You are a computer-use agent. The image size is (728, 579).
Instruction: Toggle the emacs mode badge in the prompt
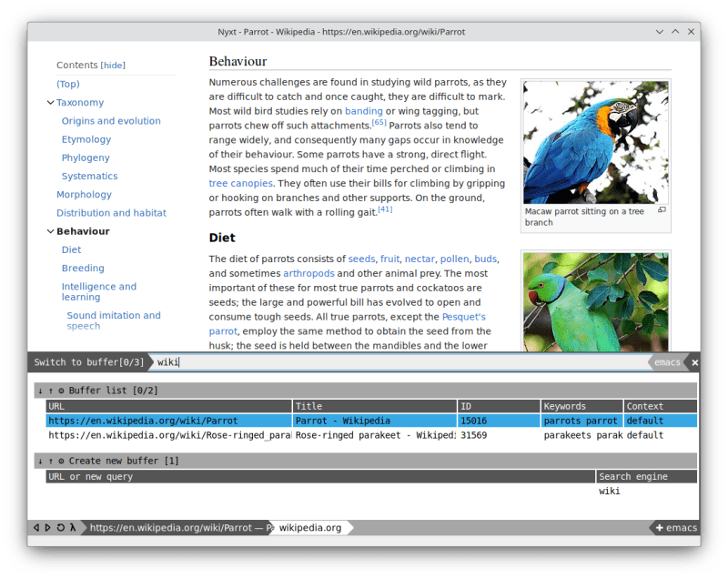(666, 361)
